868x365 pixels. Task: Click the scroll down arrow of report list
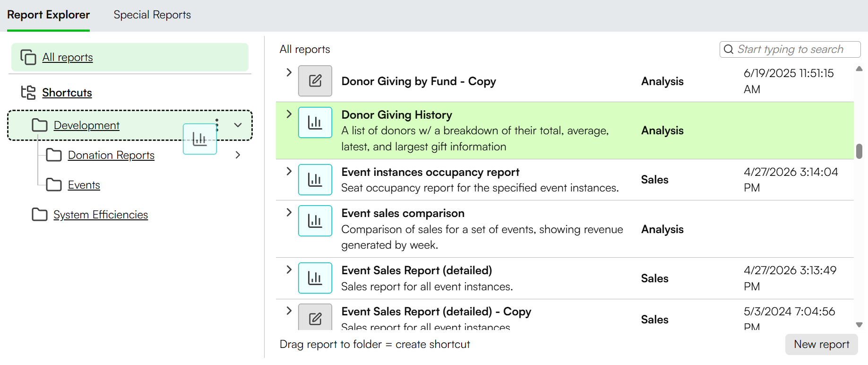point(859,325)
